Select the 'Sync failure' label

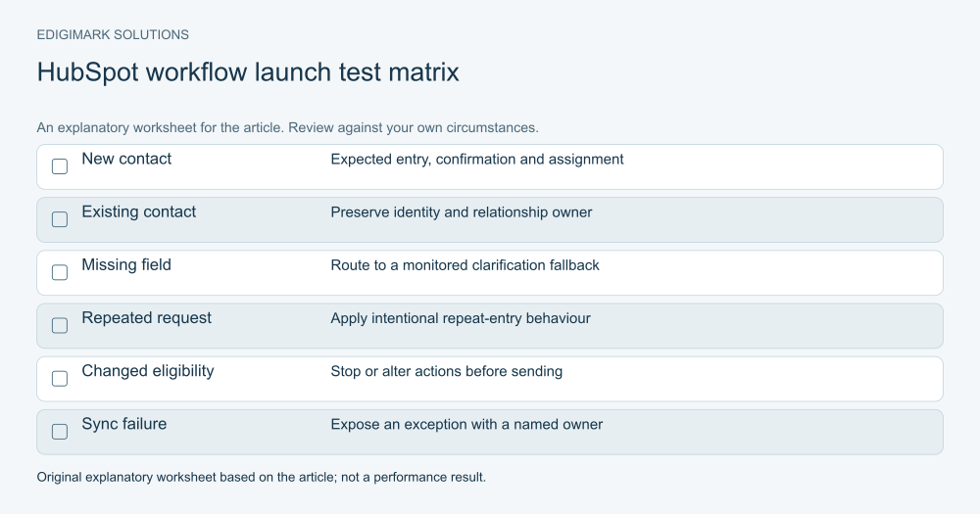(x=124, y=424)
